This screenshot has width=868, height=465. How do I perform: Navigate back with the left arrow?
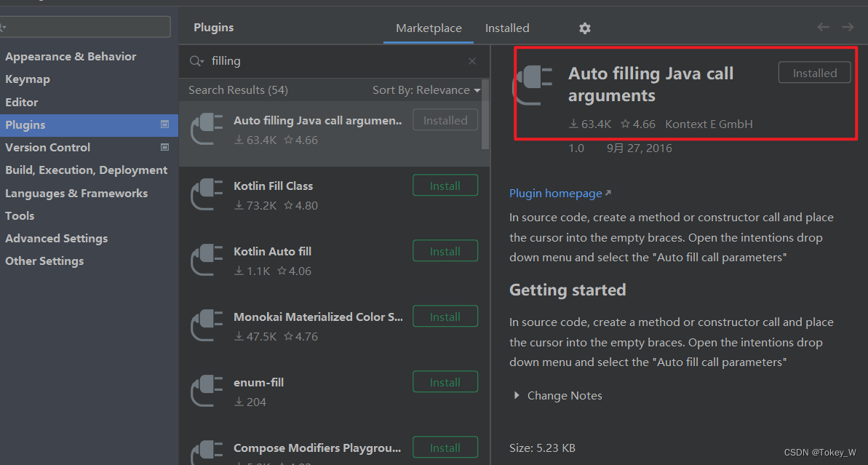tap(823, 27)
